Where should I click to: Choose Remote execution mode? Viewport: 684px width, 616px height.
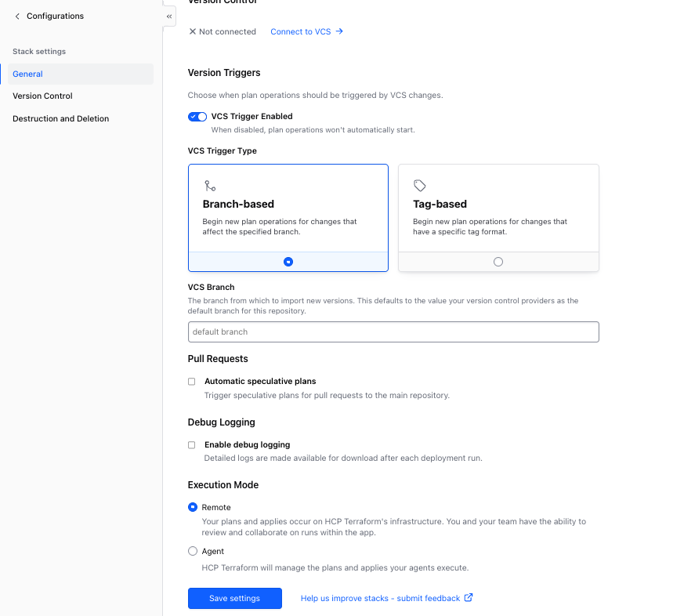(193, 508)
